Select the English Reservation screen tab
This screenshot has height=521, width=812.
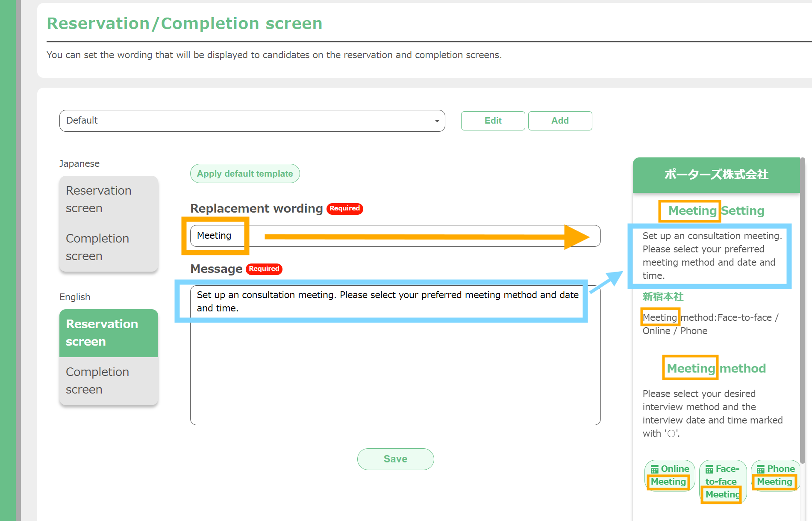point(109,333)
